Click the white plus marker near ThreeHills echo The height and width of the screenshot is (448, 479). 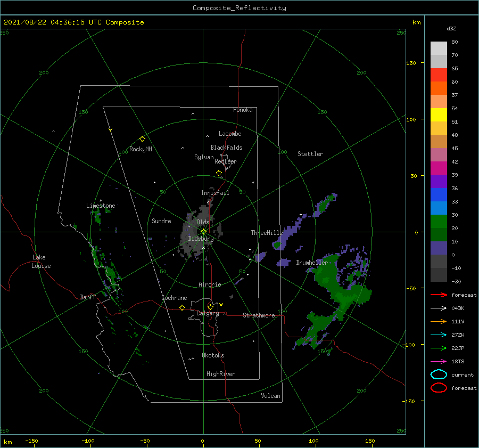pyautogui.click(x=301, y=214)
